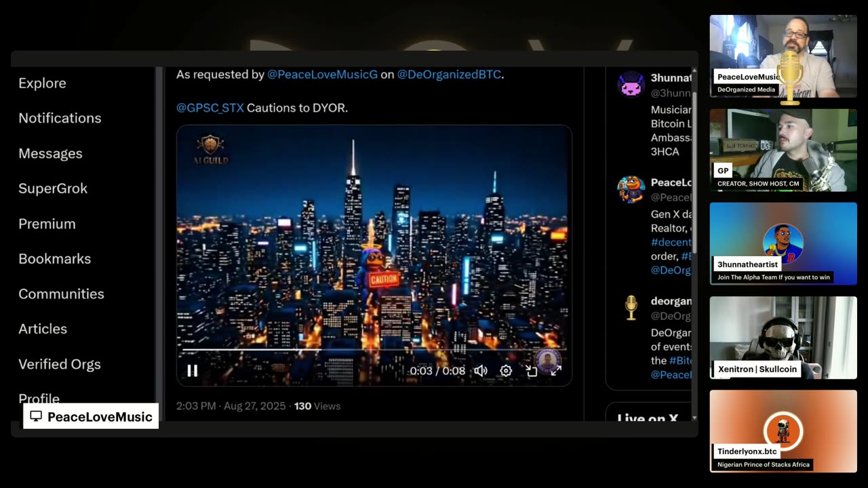This screenshot has width=868, height=488.
Task: Open 3hunna profile avatar in the relevant-people panel
Action: [x=631, y=85]
